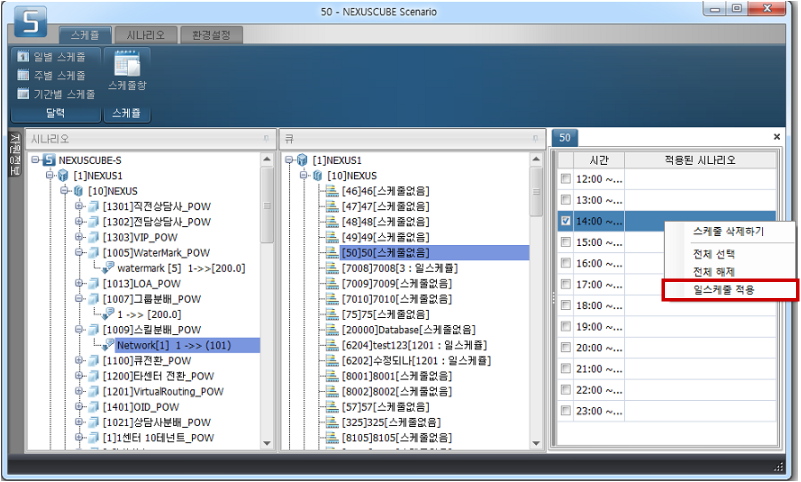
Task: Click the queue icon for [325]325
Action: 332,422
